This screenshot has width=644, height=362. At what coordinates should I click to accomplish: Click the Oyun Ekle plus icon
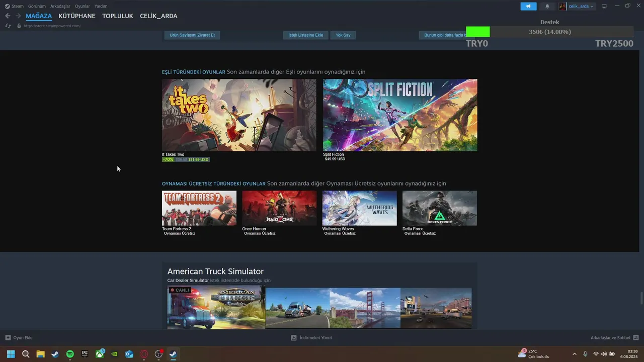click(x=8, y=338)
